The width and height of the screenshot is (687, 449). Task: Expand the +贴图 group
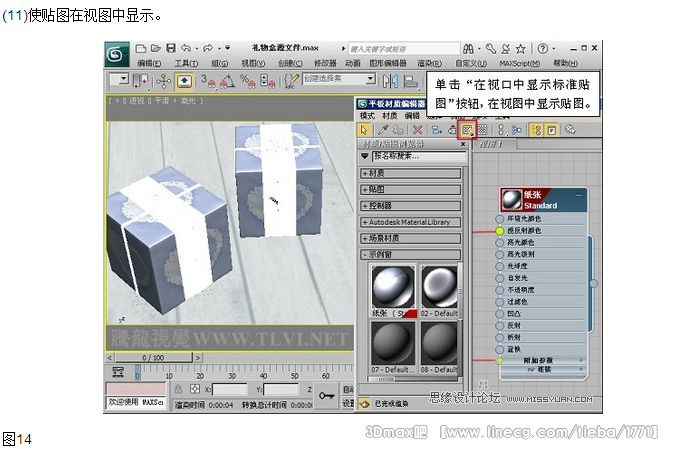pyautogui.click(x=411, y=189)
